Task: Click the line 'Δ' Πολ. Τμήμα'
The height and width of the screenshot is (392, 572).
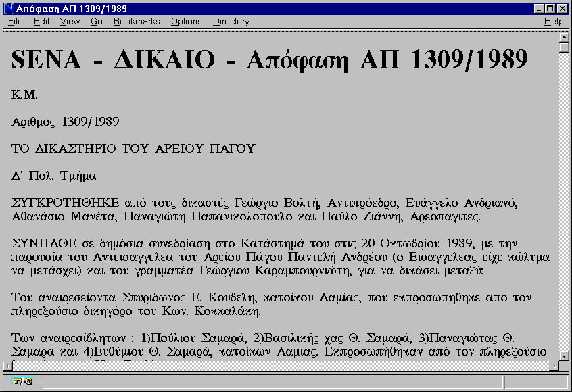Action: (53, 176)
